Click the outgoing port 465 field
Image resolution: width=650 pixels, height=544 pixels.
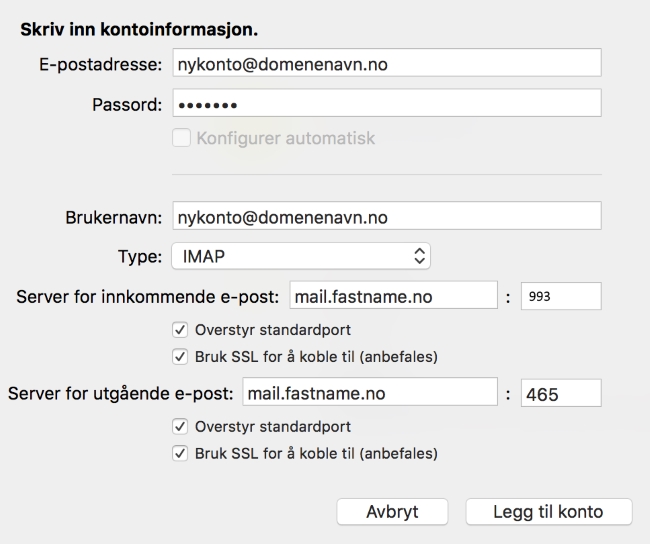[x=561, y=393]
